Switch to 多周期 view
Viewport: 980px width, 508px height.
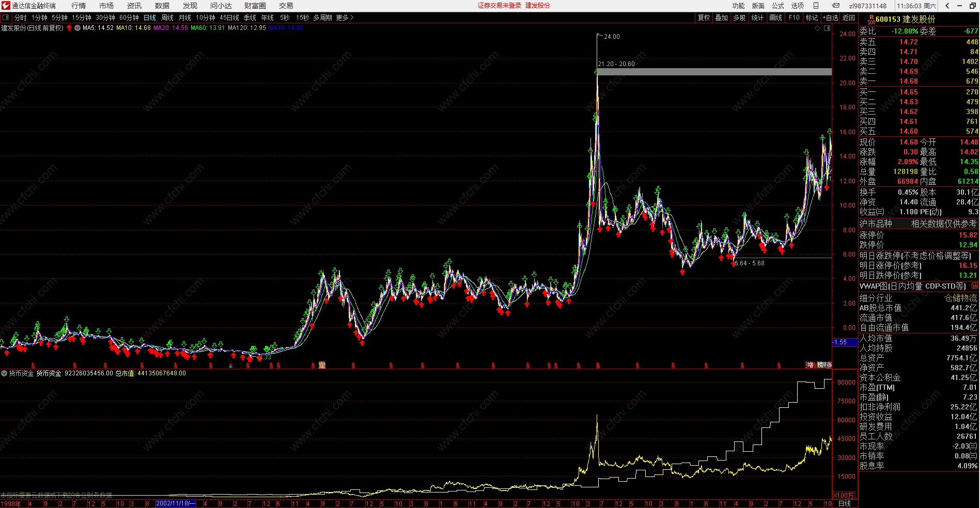[x=322, y=18]
